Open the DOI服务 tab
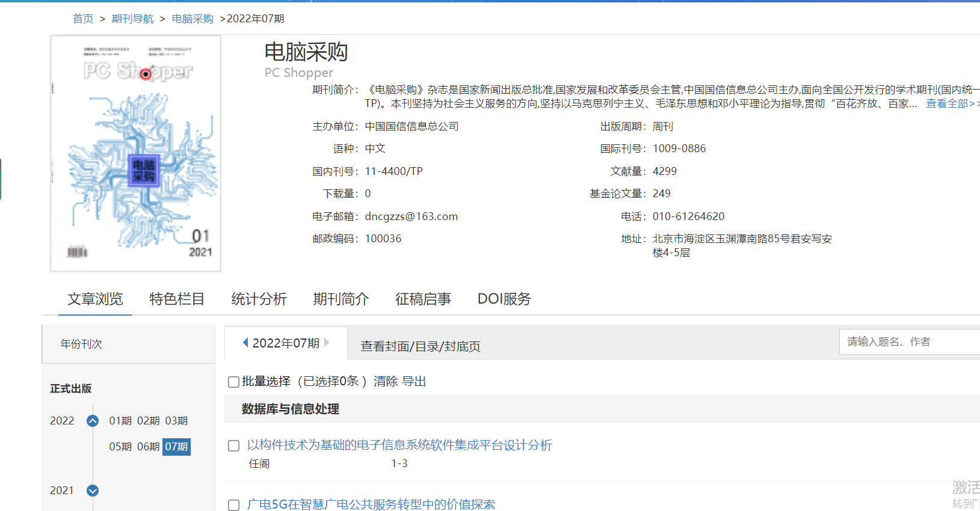 504,299
